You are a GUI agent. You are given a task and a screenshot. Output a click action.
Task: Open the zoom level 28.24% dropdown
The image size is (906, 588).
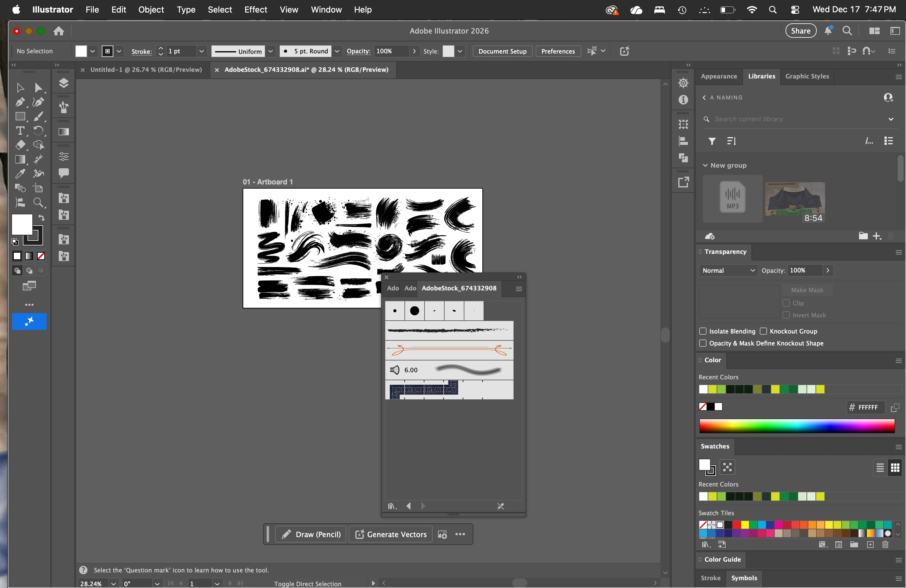point(114,584)
